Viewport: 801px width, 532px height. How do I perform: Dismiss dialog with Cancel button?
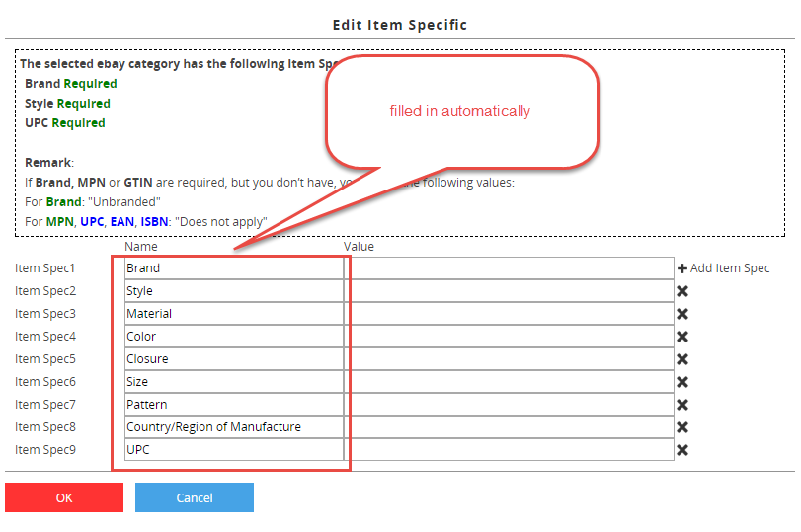pyautogui.click(x=195, y=497)
